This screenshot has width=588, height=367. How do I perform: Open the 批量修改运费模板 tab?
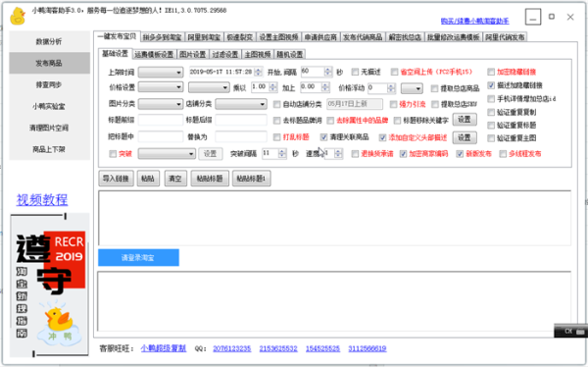pyautogui.click(x=454, y=37)
